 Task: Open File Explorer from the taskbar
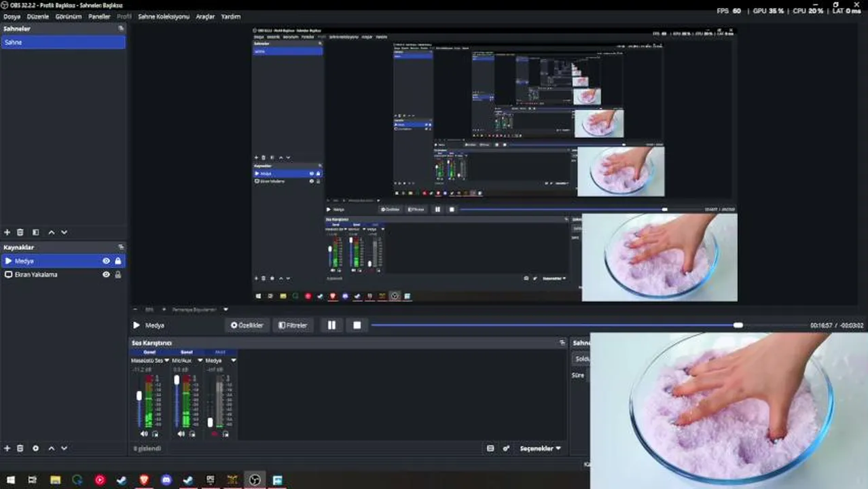(55, 480)
